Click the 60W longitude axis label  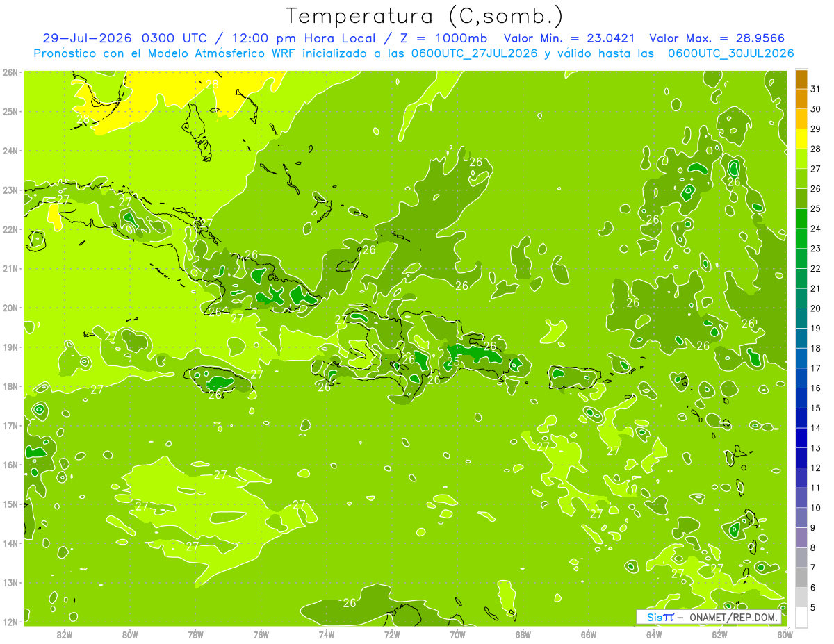tap(785, 634)
